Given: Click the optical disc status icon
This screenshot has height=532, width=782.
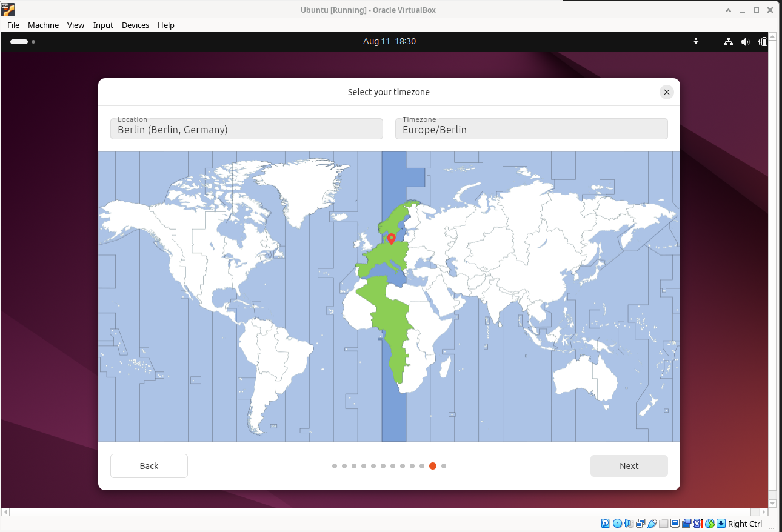Looking at the screenshot, I should [x=617, y=524].
